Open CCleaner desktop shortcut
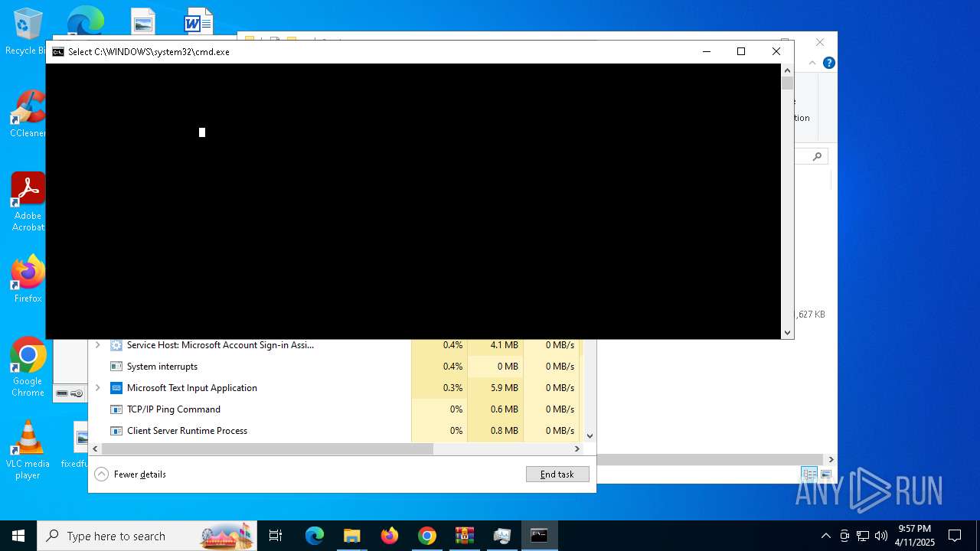Viewport: 980px width, 551px height. 28,115
